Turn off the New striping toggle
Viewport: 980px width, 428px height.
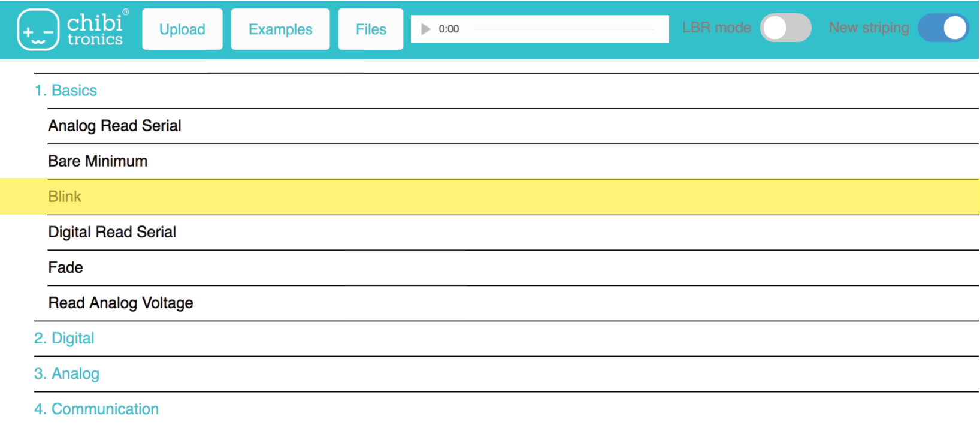(x=943, y=28)
